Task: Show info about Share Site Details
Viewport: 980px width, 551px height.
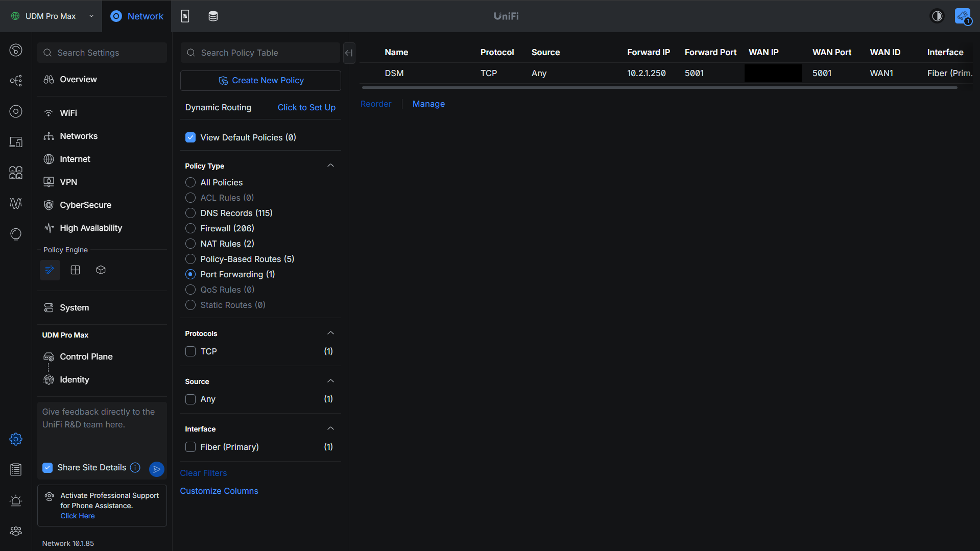Action: coord(135,468)
